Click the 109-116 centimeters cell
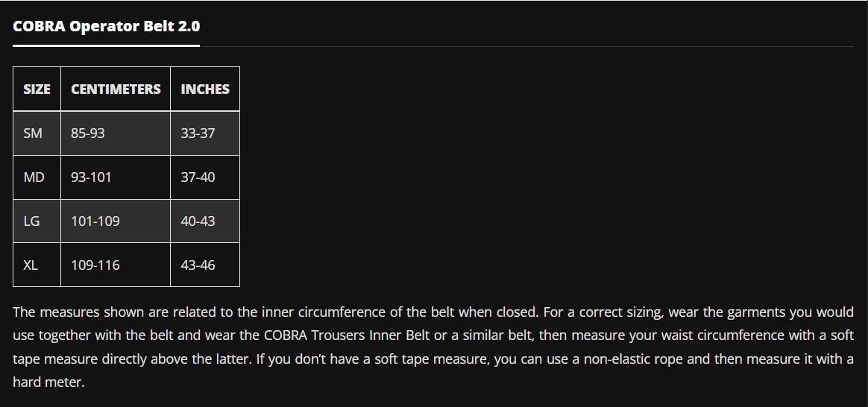 point(95,265)
